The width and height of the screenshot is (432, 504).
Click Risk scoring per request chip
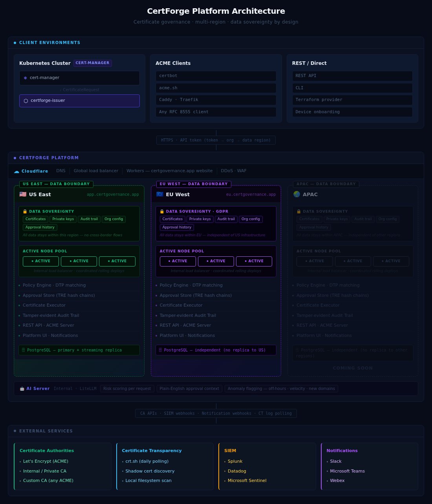coord(127,389)
